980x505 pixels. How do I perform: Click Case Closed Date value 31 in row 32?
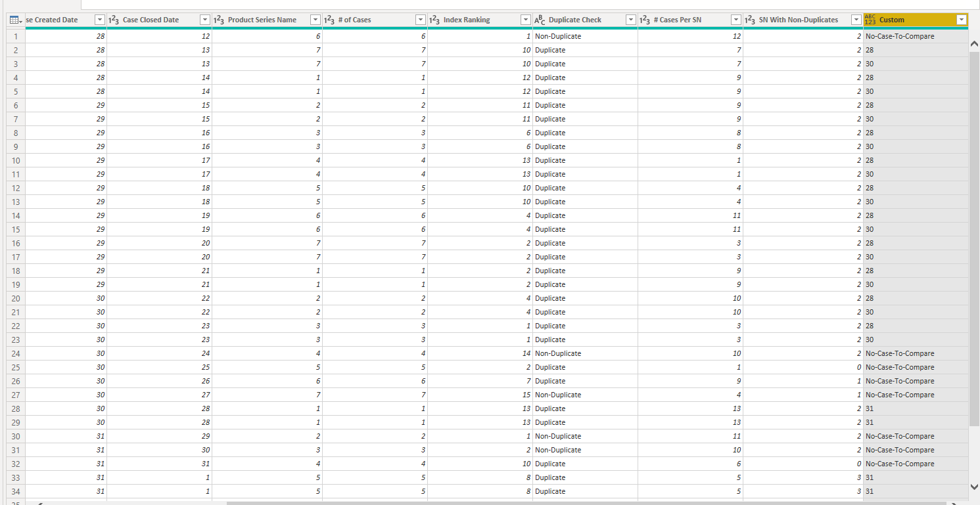206,464
